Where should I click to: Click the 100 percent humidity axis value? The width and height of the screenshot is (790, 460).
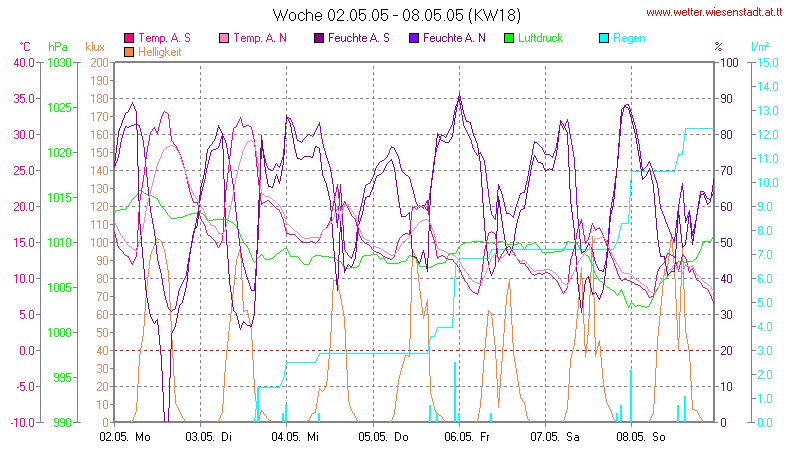pos(729,63)
